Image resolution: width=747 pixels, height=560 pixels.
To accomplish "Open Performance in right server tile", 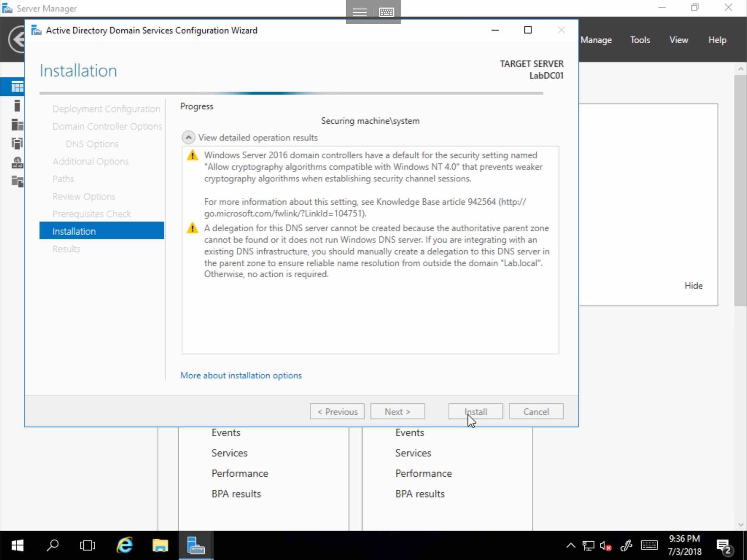I will 424,473.
